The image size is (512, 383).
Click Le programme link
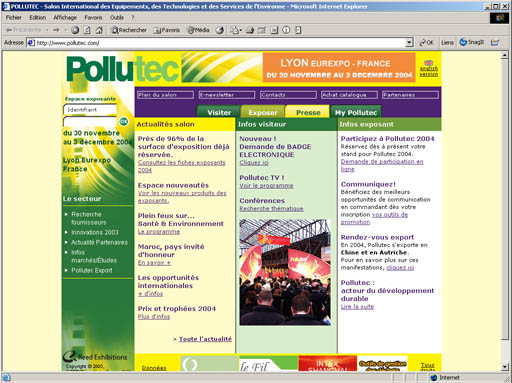[159, 232]
